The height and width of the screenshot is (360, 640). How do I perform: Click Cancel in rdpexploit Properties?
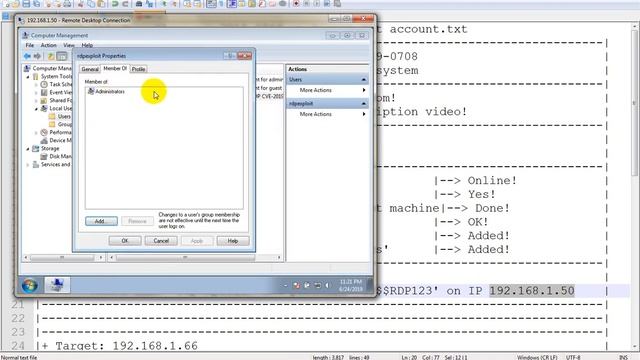coord(161,241)
